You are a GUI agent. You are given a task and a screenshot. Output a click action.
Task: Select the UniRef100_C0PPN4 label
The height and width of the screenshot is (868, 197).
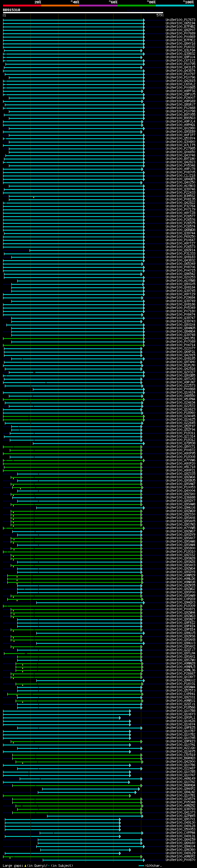coord(180,833)
